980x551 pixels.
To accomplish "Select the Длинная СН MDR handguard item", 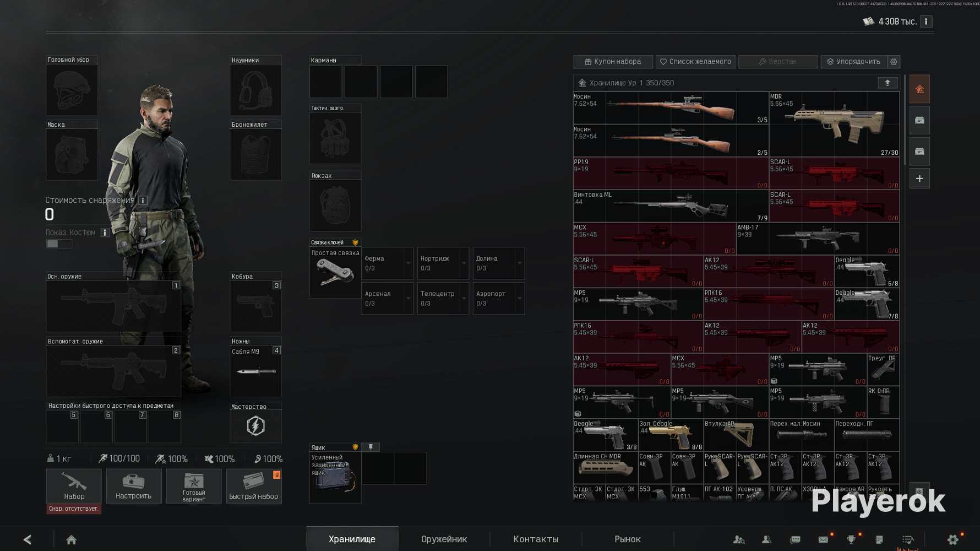I will (x=606, y=468).
